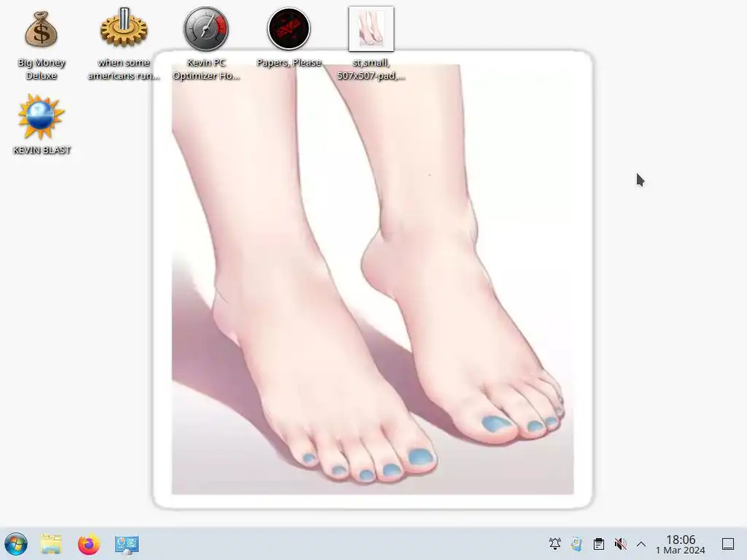Viewport: 747px width, 560px height.
Task: Open the notifications bell in the tray
Action: (555, 544)
